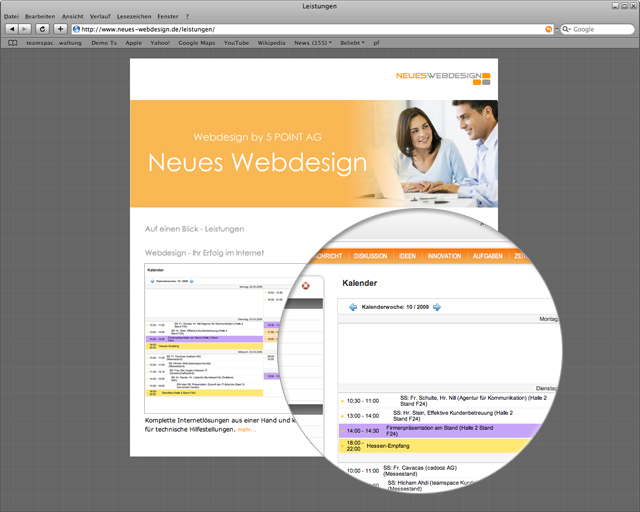Go back with the browser back arrow

pyautogui.click(x=12, y=29)
